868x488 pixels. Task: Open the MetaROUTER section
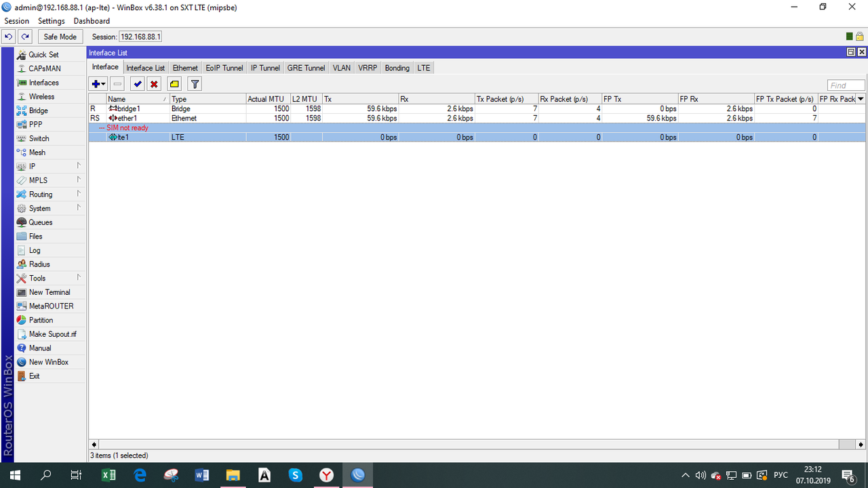(51, 306)
